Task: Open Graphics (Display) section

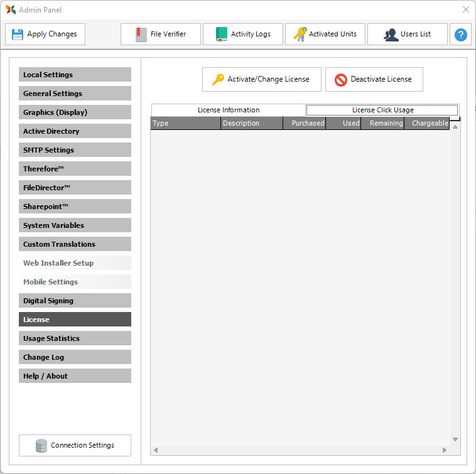Action: point(75,112)
